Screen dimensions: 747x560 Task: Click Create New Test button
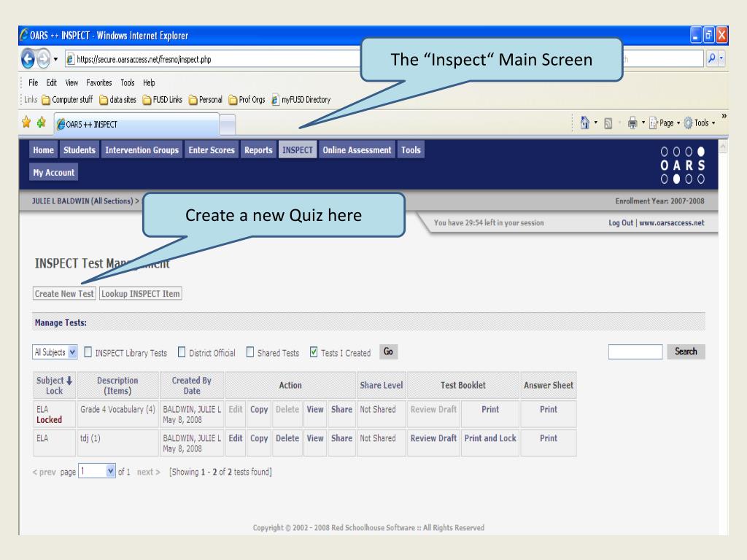64,293
